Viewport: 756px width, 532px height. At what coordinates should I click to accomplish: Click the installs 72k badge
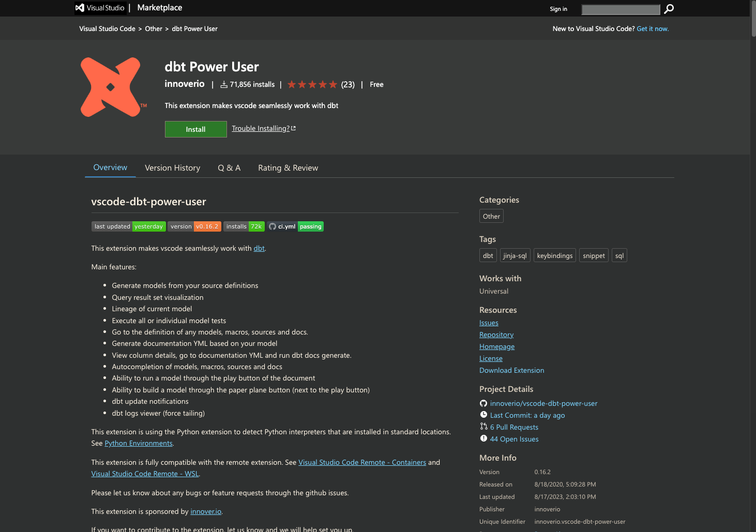click(244, 226)
